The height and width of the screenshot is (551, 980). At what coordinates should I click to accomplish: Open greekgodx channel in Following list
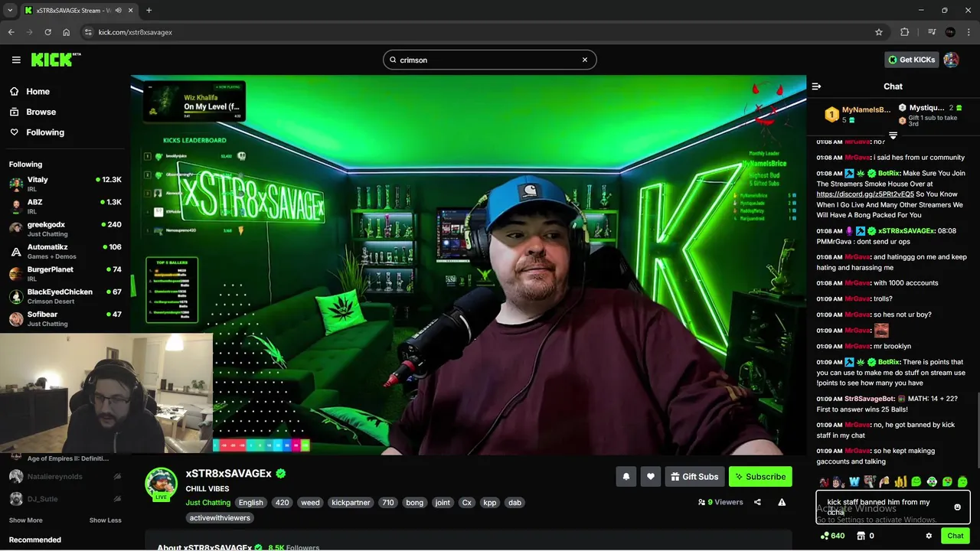(65, 228)
